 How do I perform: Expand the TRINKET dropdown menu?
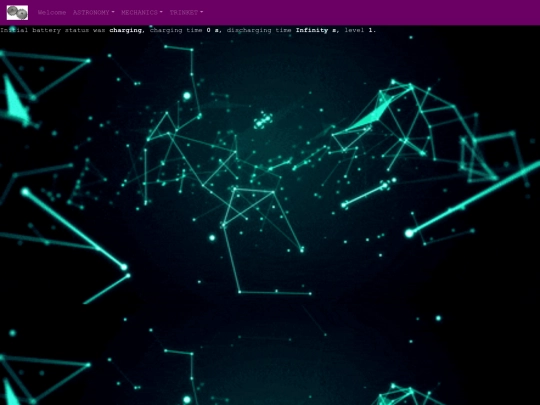pyautogui.click(x=186, y=12)
